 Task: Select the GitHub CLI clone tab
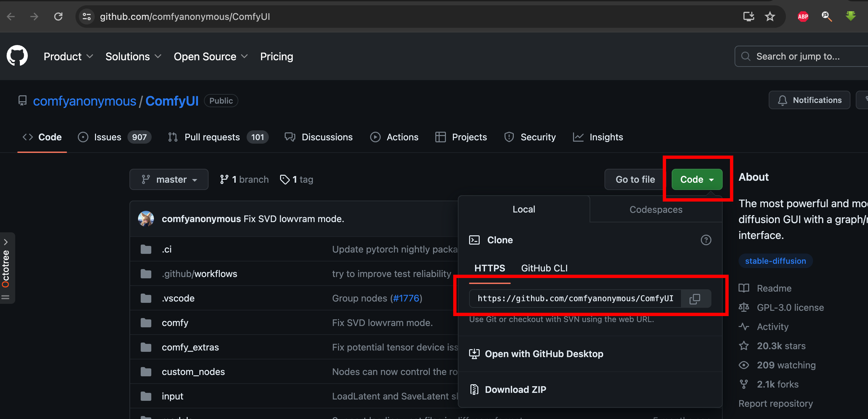pos(544,268)
